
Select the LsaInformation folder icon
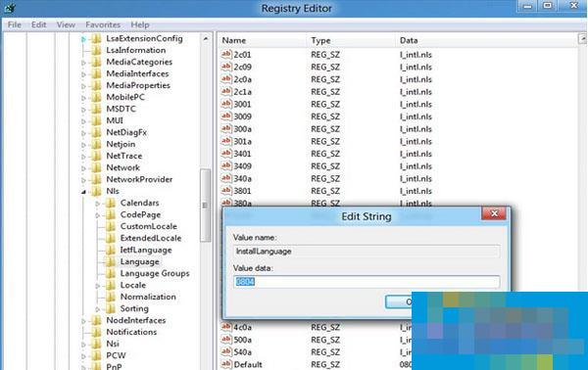point(97,50)
